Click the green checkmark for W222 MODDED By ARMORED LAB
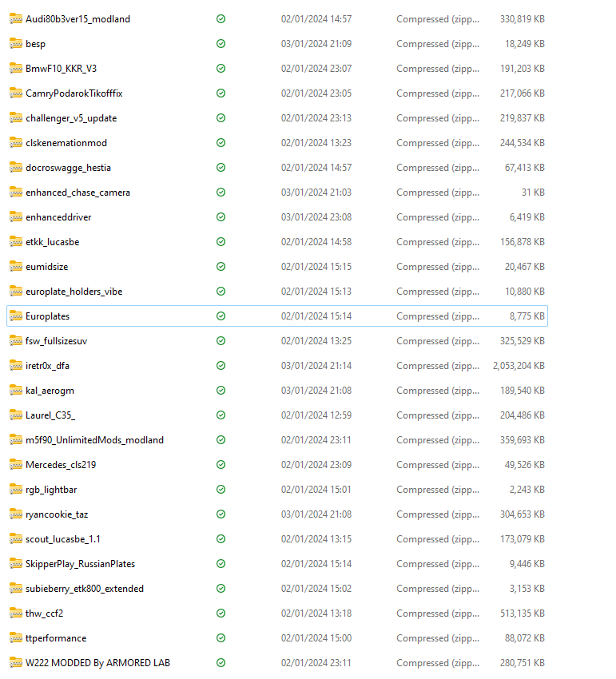 pos(221,662)
